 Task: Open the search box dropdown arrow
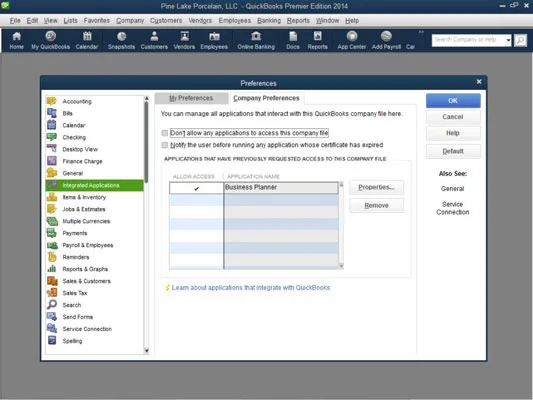(508, 40)
